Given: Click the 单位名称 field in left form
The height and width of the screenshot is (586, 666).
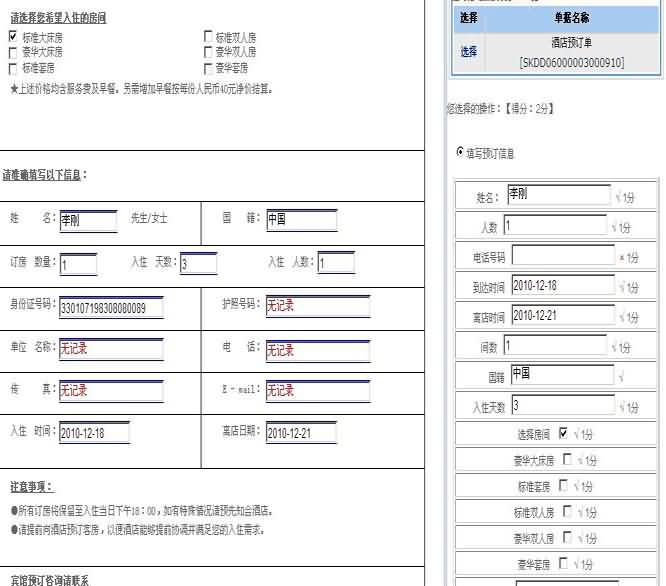Looking at the screenshot, I should coord(111,350).
